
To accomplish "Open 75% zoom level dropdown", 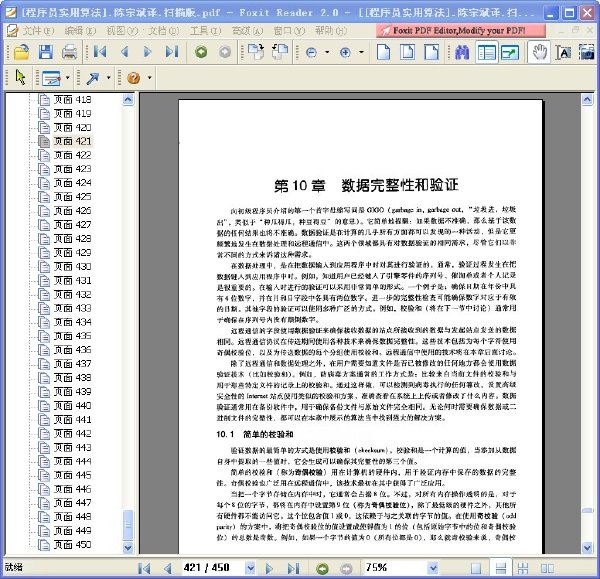I will click(x=433, y=568).
